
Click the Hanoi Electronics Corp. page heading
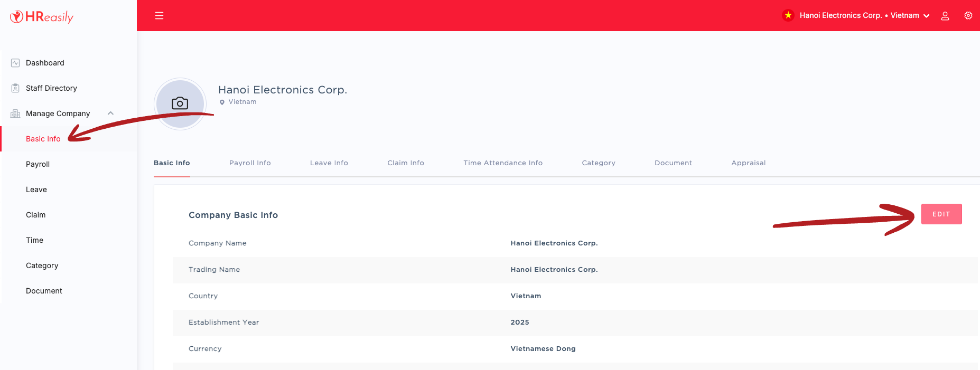(283, 90)
